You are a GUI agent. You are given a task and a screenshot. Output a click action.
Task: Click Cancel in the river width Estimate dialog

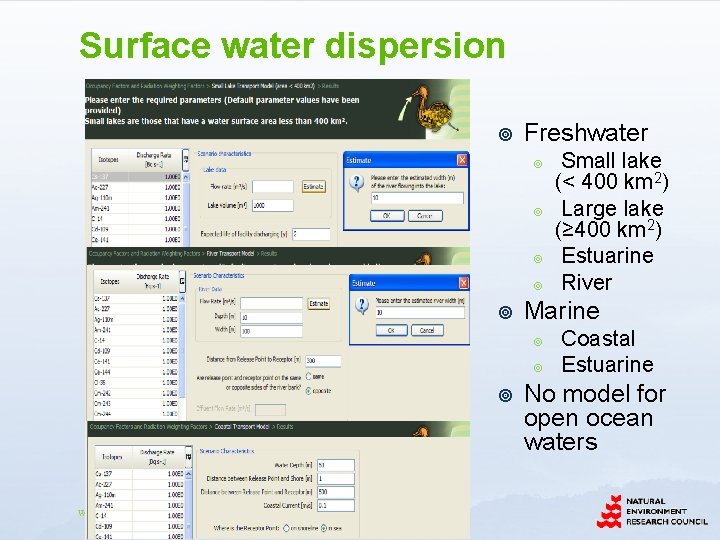click(427, 330)
